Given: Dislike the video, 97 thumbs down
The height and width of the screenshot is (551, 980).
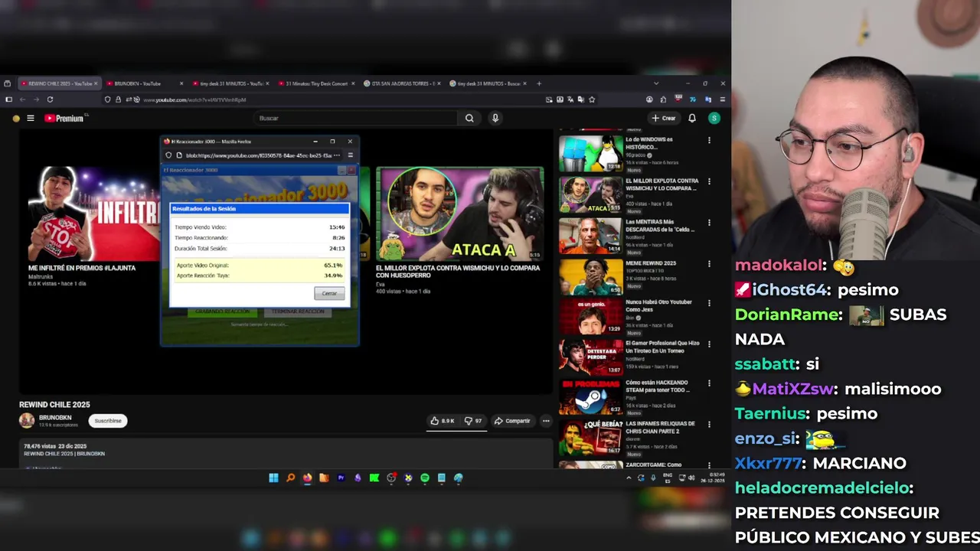Looking at the screenshot, I should [x=473, y=421].
